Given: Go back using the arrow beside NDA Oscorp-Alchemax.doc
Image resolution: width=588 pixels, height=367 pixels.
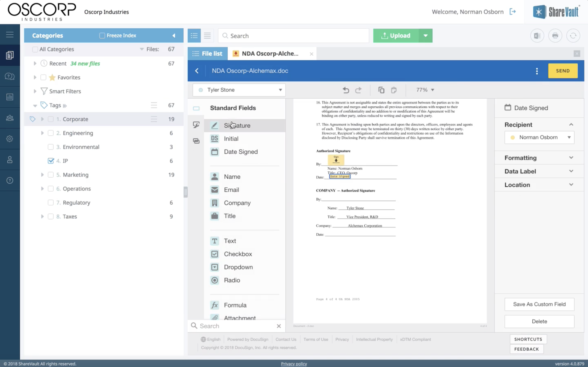Looking at the screenshot, I should click(197, 71).
